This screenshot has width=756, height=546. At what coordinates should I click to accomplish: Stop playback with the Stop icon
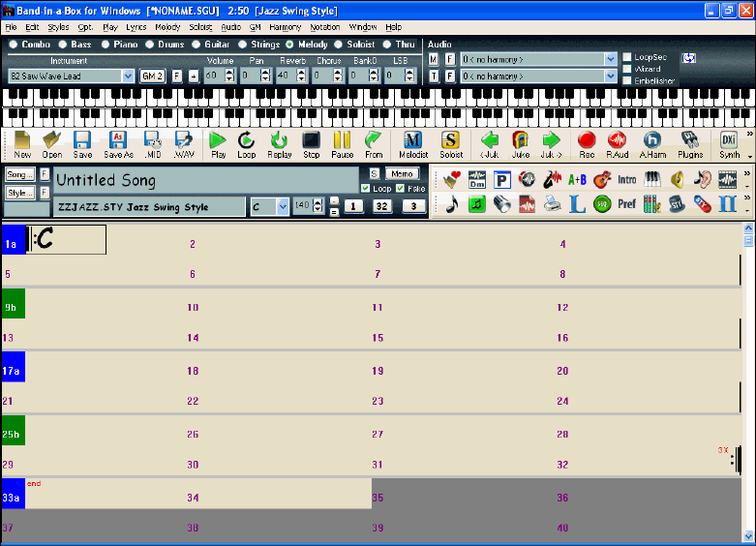tap(311, 144)
